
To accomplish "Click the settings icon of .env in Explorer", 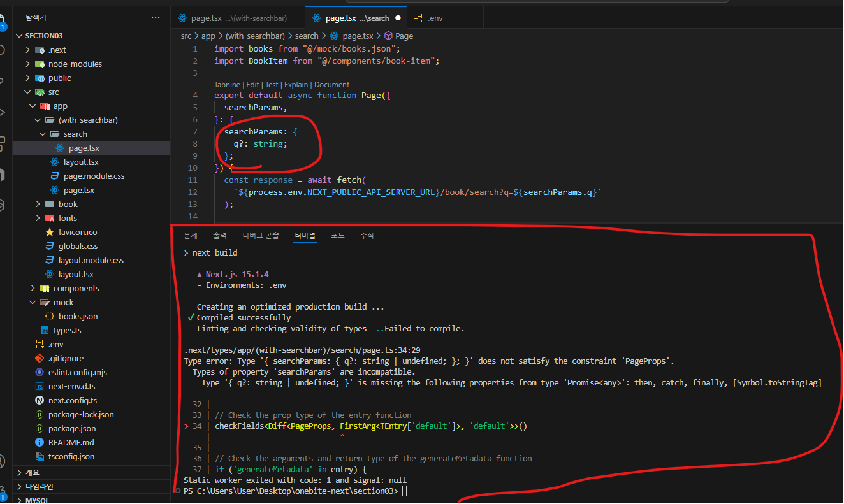I will [40, 344].
